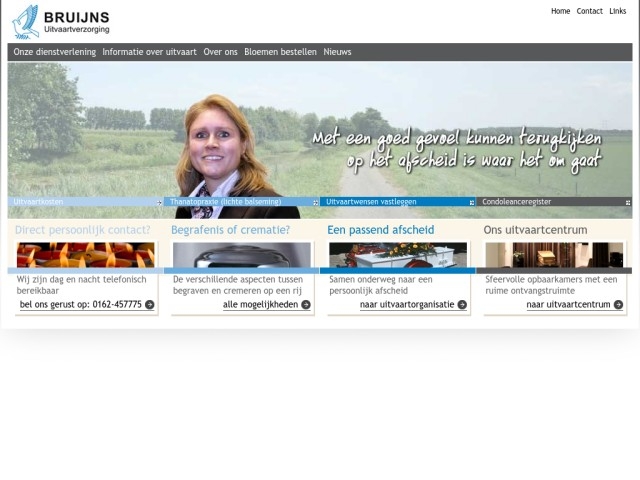Click the arrow icon next to 'naar uitvaartorganisatie'
The width and height of the screenshot is (640, 480).
pyautogui.click(x=462, y=305)
